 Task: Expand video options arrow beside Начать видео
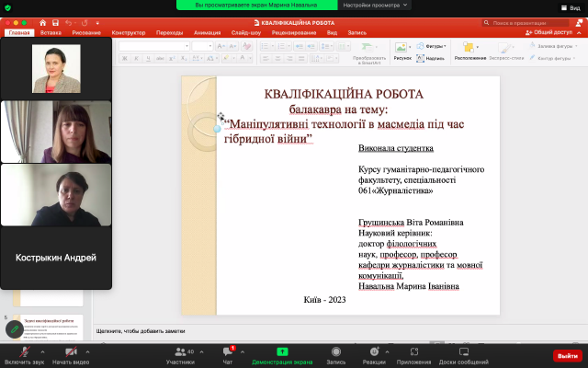tap(87, 351)
